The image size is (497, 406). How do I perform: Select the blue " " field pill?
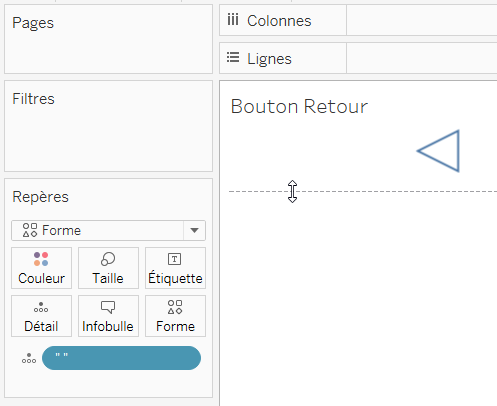point(121,358)
